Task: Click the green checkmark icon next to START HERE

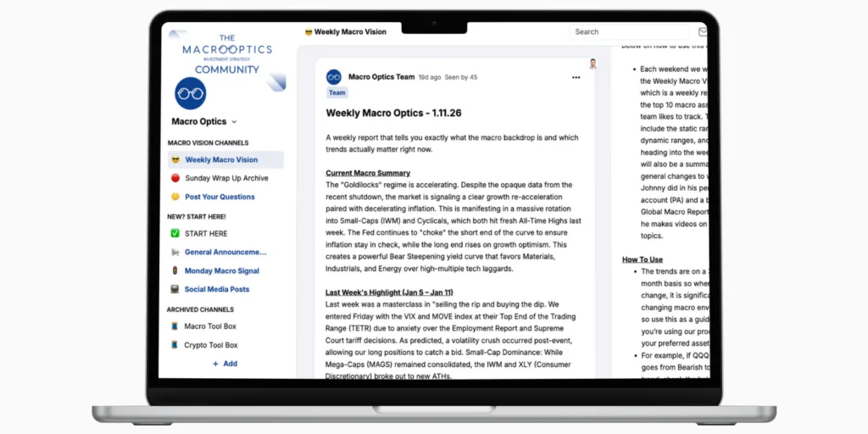Action: (175, 233)
